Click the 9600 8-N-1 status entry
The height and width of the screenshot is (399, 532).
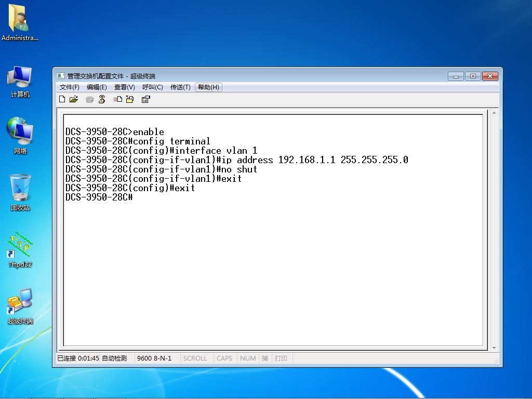click(154, 358)
